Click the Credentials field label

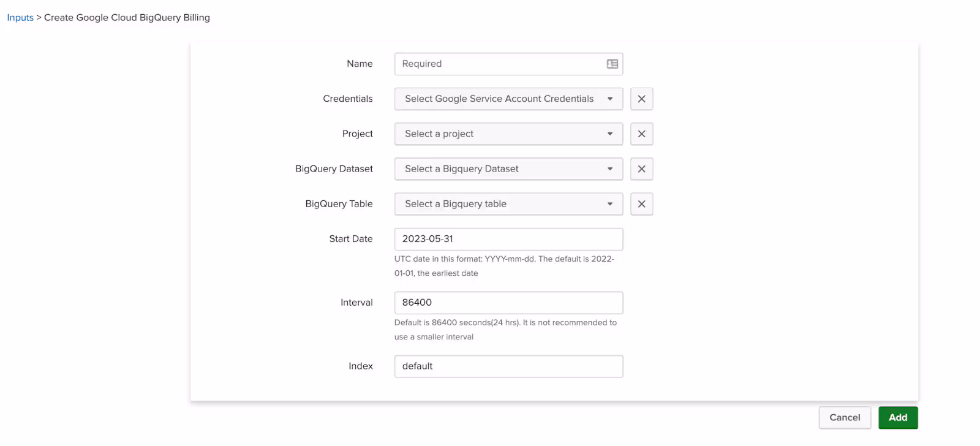(x=347, y=99)
